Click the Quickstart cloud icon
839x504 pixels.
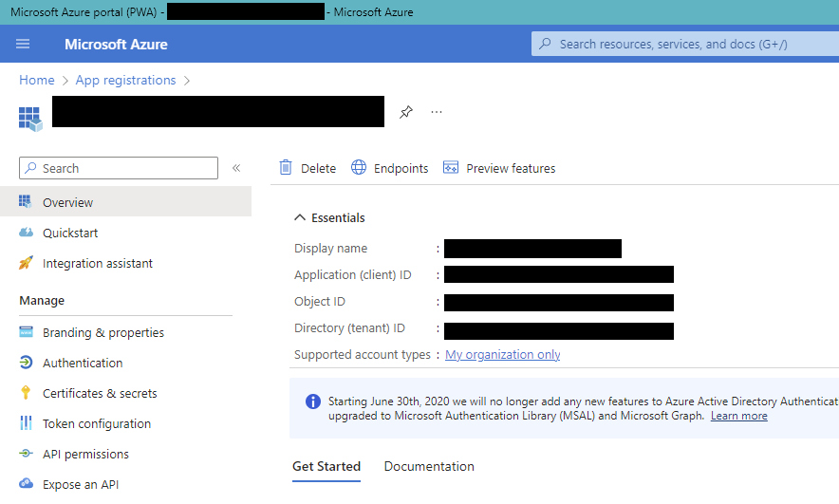pos(26,233)
